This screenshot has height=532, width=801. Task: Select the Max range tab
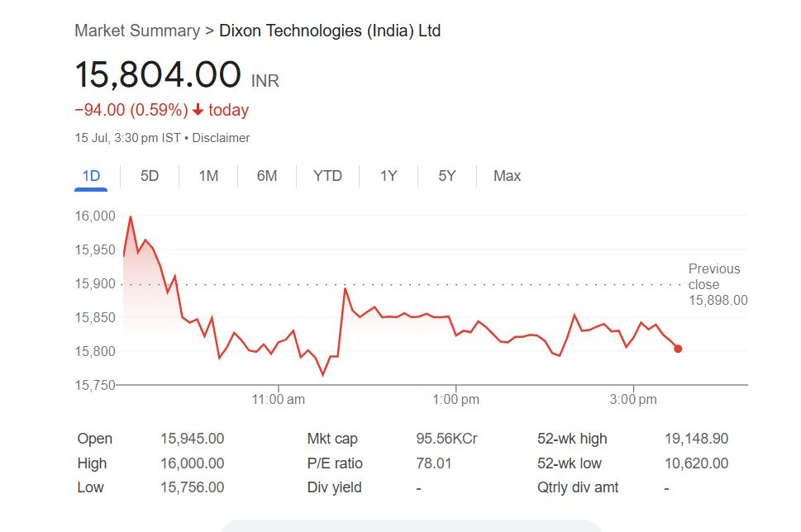[x=507, y=176]
